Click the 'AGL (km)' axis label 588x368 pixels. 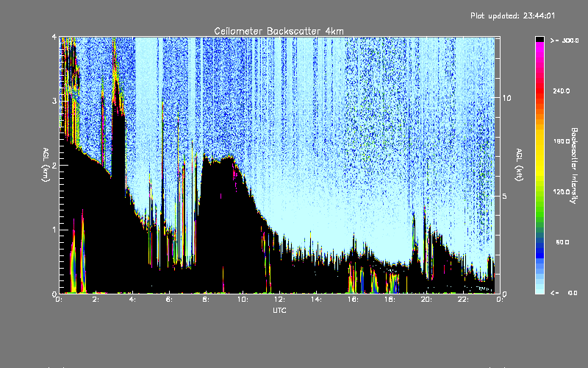pyautogui.click(x=46, y=165)
